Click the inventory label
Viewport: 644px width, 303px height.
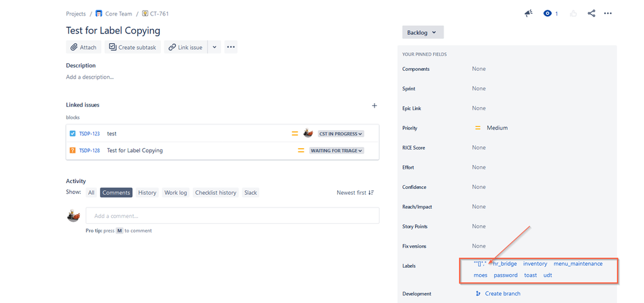click(535, 264)
